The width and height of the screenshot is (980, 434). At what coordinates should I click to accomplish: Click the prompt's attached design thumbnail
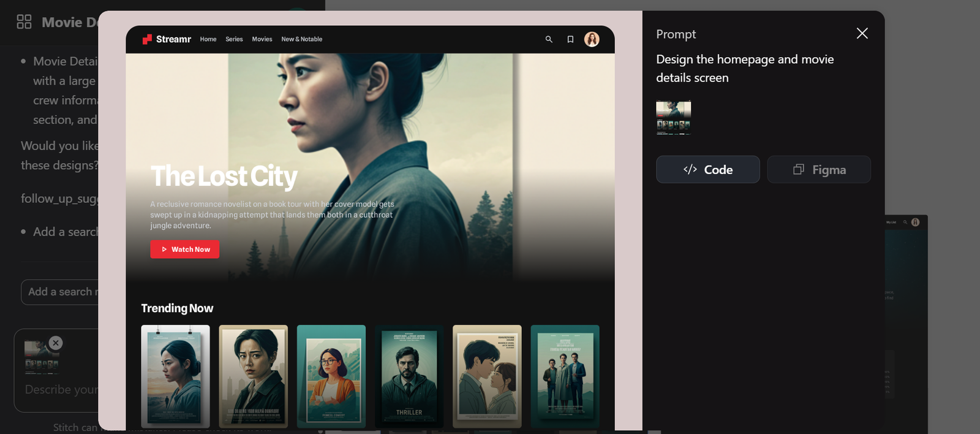click(x=673, y=118)
